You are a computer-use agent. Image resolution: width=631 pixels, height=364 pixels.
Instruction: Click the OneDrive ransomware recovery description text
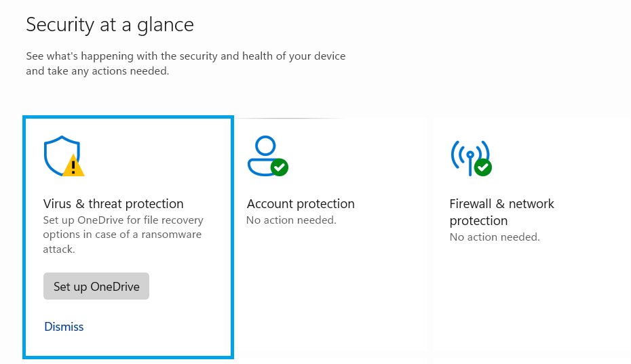point(123,235)
